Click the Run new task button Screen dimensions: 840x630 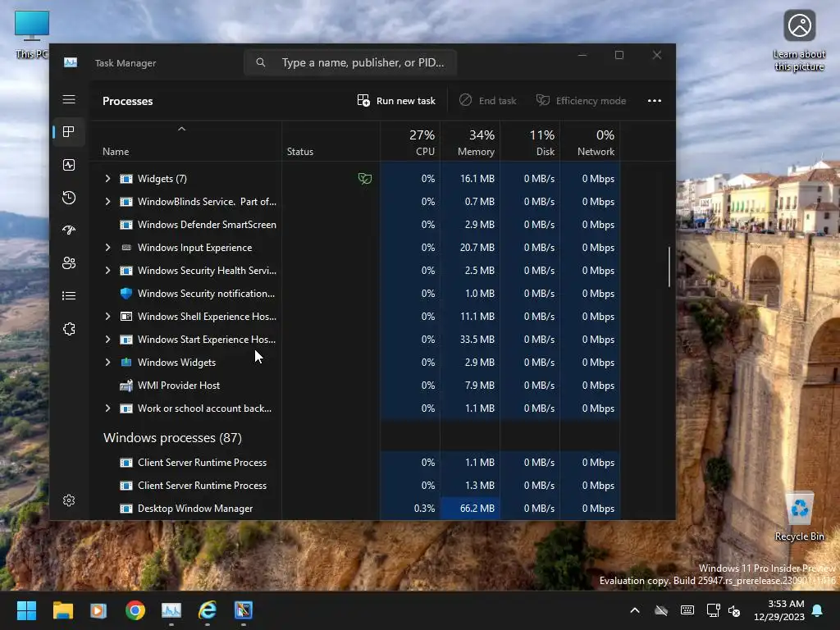[x=396, y=101]
